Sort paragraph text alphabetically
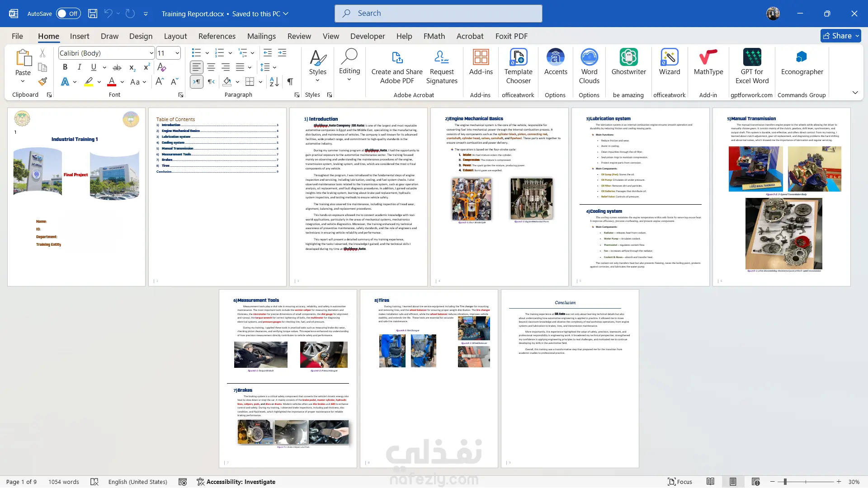 (x=274, y=82)
